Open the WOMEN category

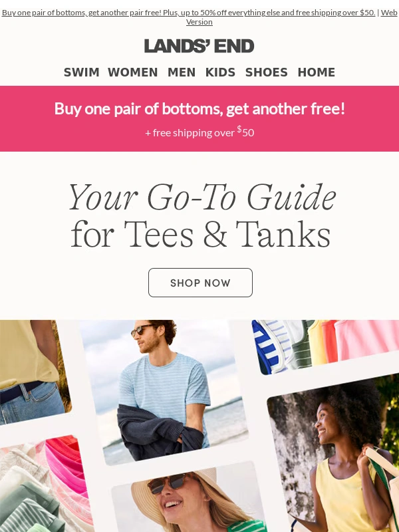click(132, 72)
